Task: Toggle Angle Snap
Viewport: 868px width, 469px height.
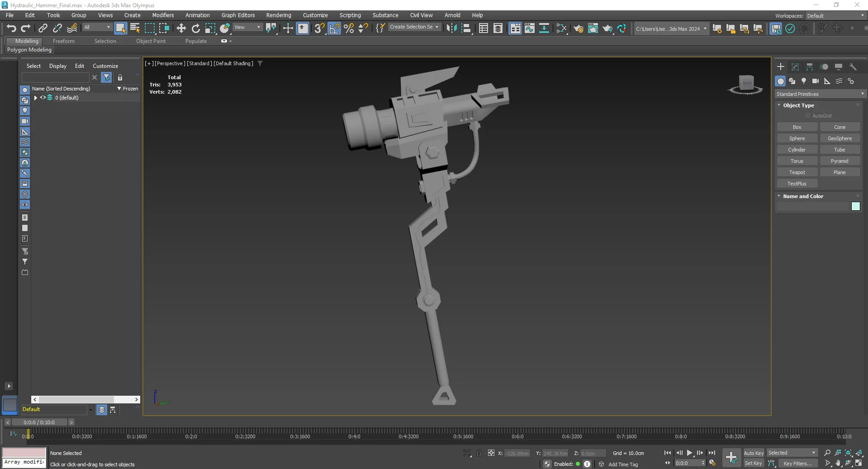Action: tap(334, 28)
